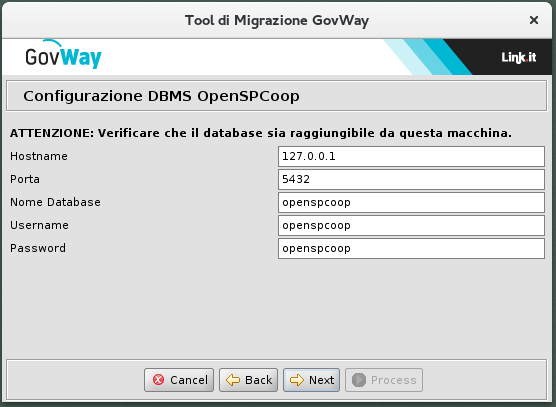
Task: Click the GovWay logo in the banner
Action: pos(63,55)
